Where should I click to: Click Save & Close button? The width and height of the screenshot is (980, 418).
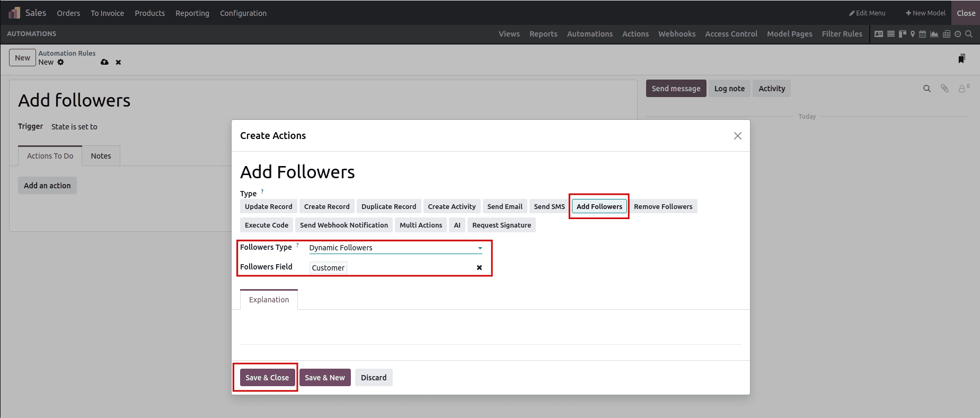point(267,378)
